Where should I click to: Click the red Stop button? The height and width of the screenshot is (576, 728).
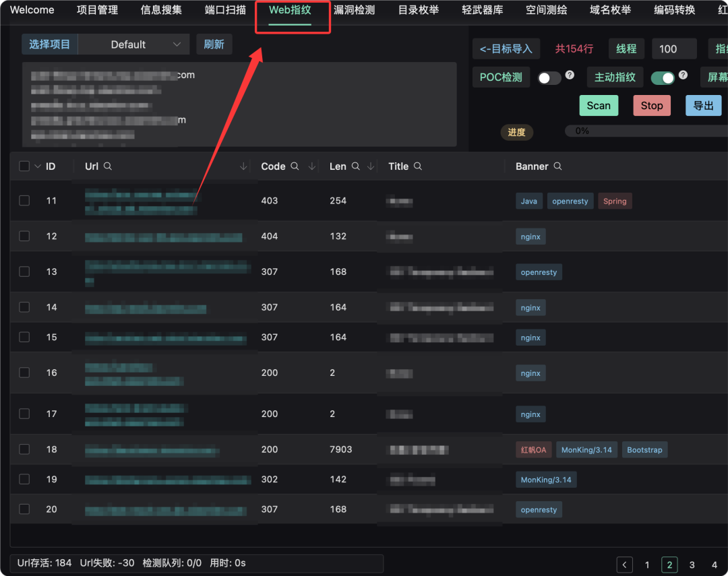pyautogui.click(x=652, y=105)
